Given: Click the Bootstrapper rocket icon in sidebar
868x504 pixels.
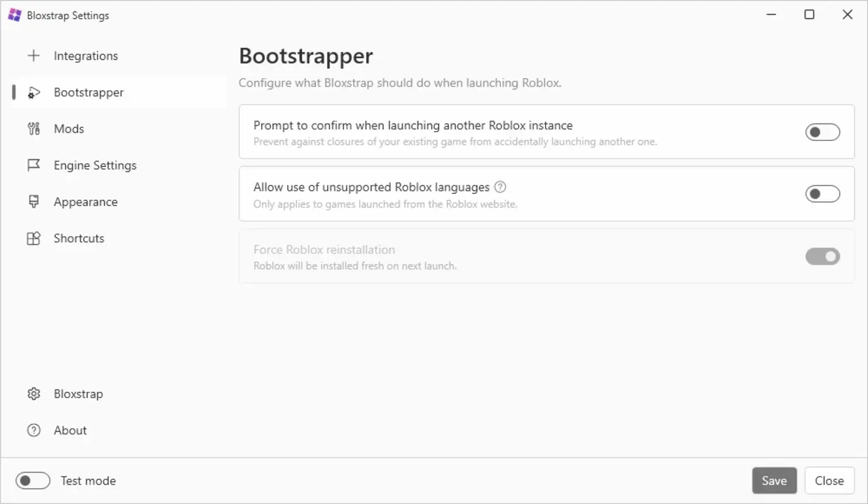Looking at the screenshot, I should (35, 92).
